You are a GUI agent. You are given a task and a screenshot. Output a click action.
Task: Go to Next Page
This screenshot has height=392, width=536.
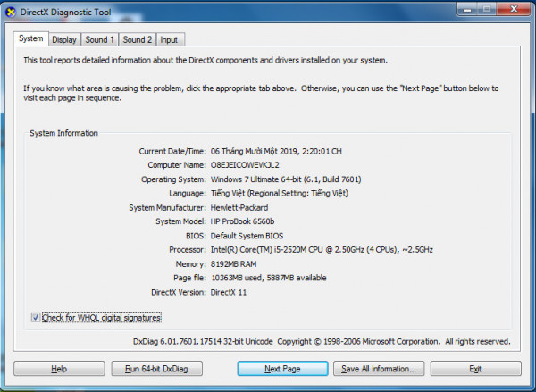[x=282, y=369]
